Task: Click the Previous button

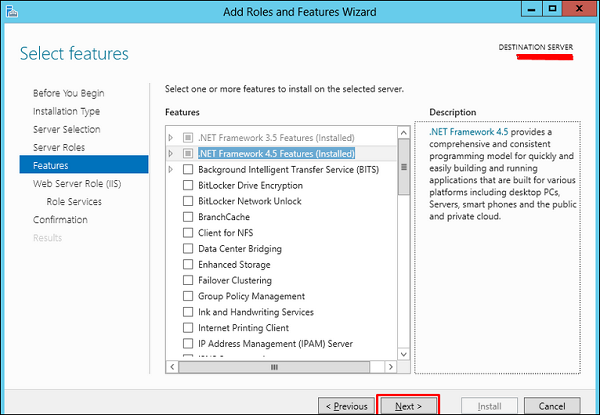Action: coord(346,406)
